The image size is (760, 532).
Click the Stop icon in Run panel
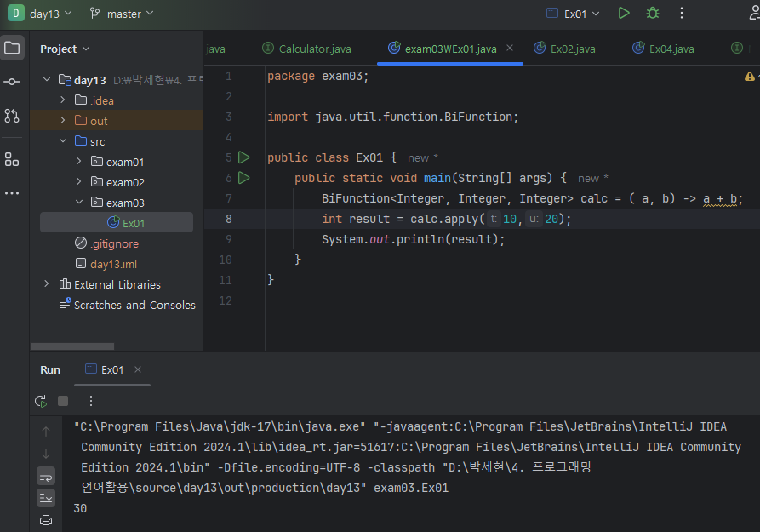(63, 401)
